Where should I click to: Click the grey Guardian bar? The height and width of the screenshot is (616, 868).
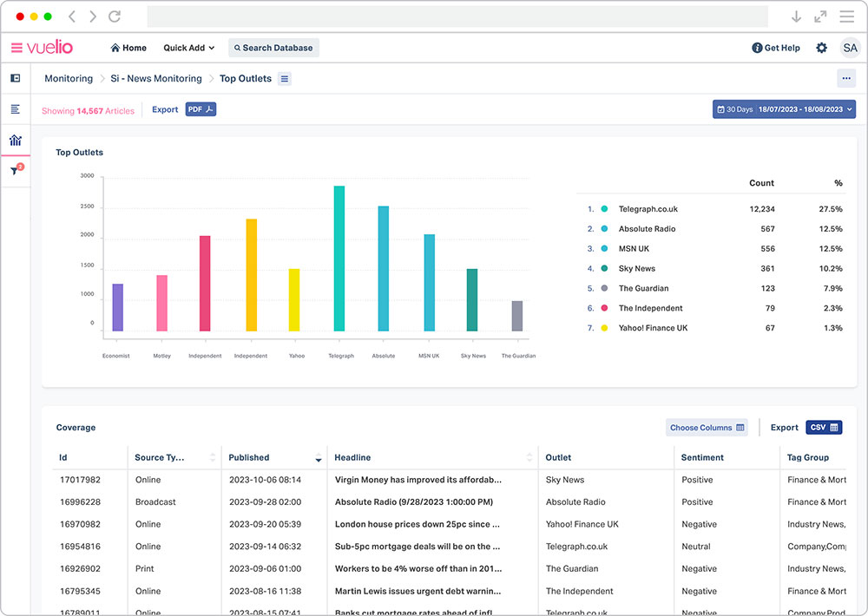[x=517, y=316]
